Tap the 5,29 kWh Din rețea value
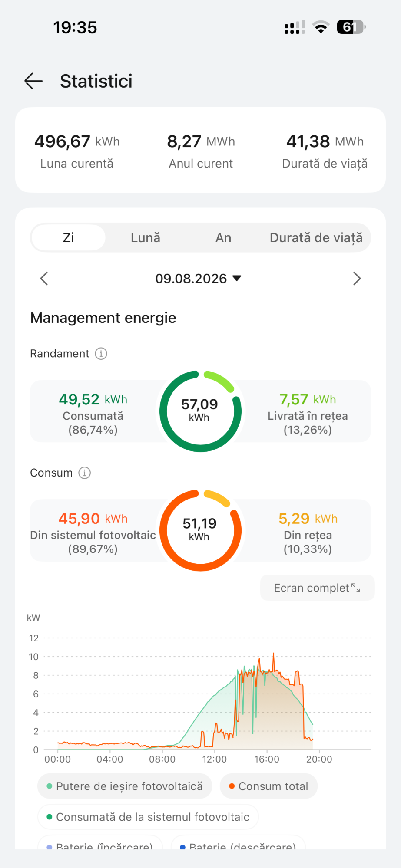The width and height of the screenshot is (401, 868). pyautogui.click(x=308, y=519)
